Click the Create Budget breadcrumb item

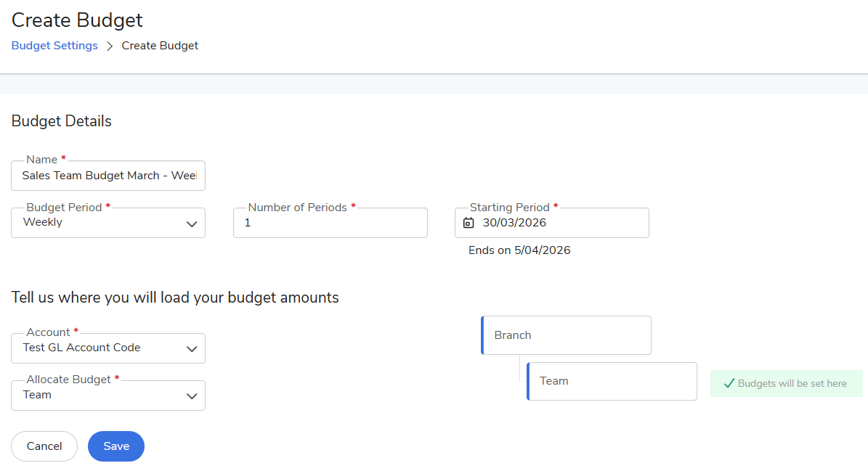160,46
